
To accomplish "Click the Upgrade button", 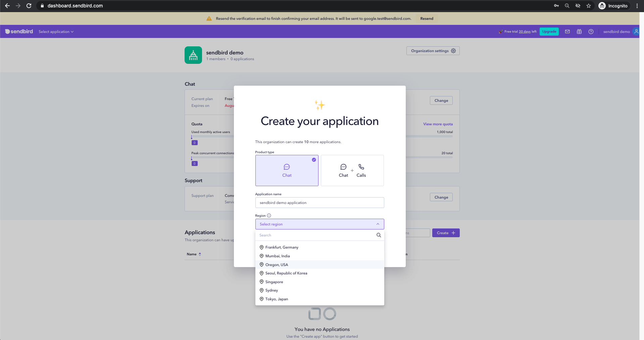I will 549,32.
